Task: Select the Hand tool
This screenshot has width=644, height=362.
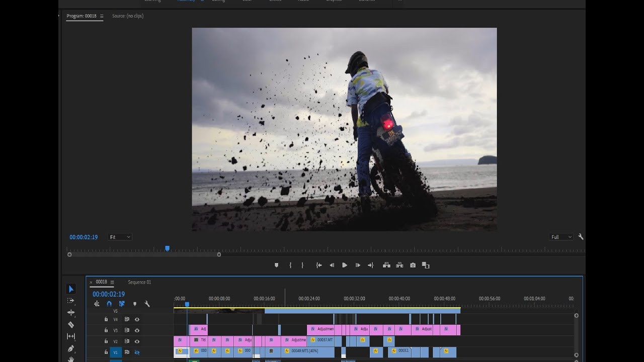Action: (71, 359)
